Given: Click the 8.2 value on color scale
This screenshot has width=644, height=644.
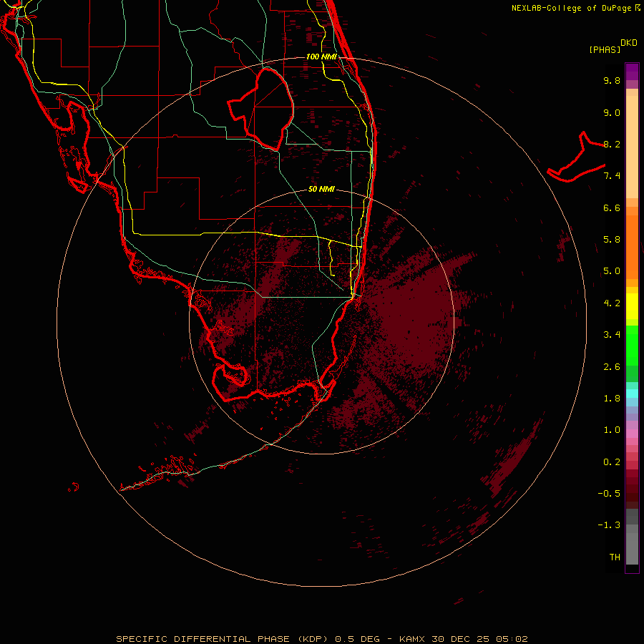Looking at the screenshot, I should click(x=612, y=144).
